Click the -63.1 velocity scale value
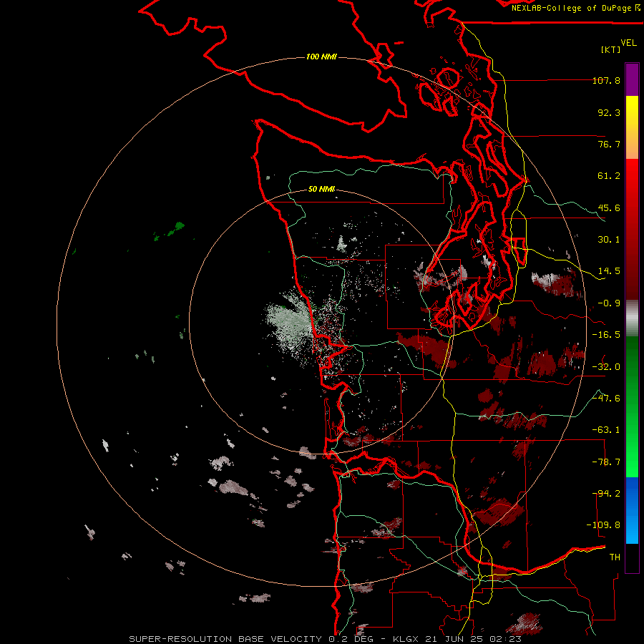Viewport: 644px width, 644px height. 606,430
